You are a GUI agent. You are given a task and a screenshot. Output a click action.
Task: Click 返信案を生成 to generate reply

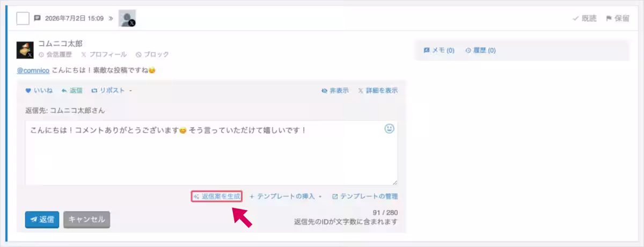(x=217, y=197)
